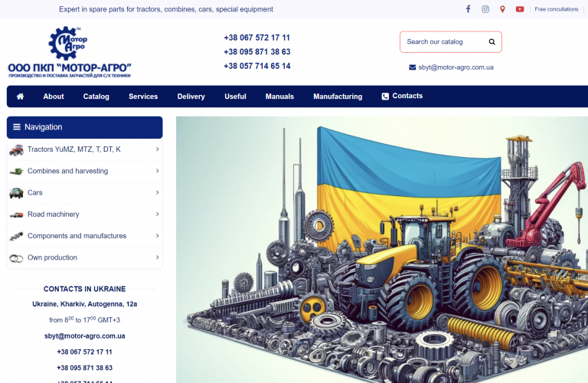Call header number +38 057 714 65 14

[x=257, y=66]
